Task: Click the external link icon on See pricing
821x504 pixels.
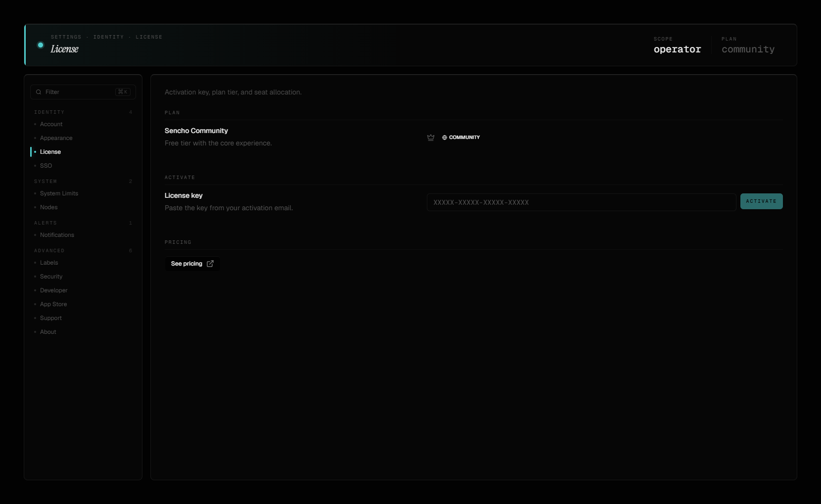Action: tap(210, 264)
